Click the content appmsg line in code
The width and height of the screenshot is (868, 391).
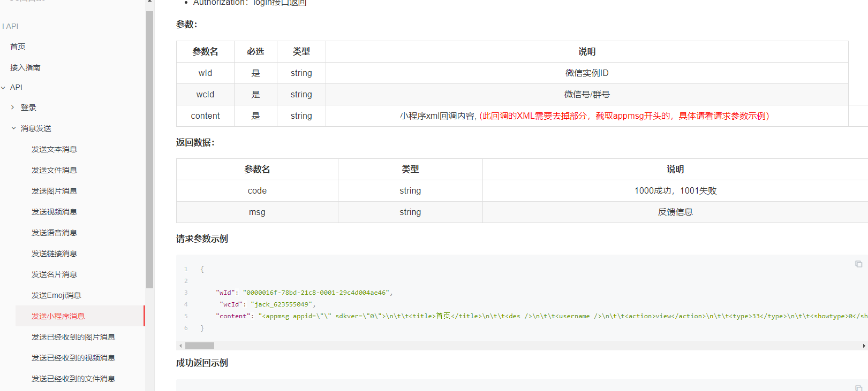[541, 316]
